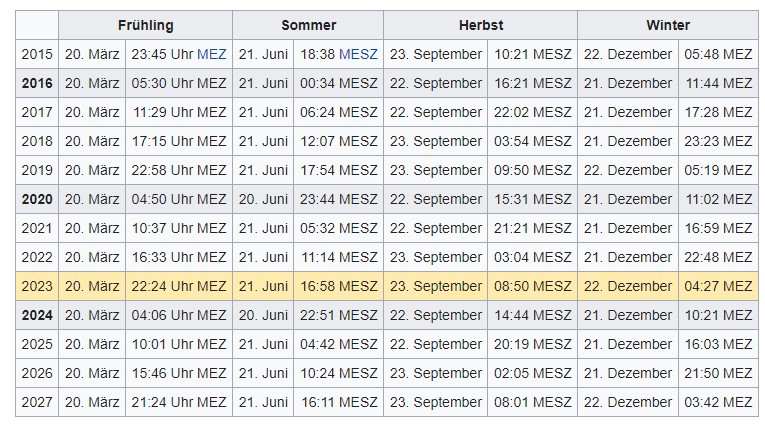
Task: Select the 16:58 MESZ highlighted cell
Action: tap(339, 286)
